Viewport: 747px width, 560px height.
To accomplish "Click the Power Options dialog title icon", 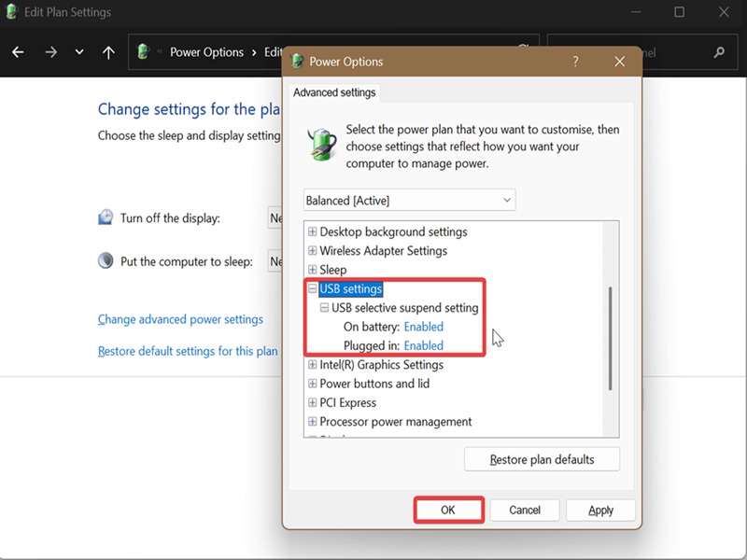I will pos(297,62).
